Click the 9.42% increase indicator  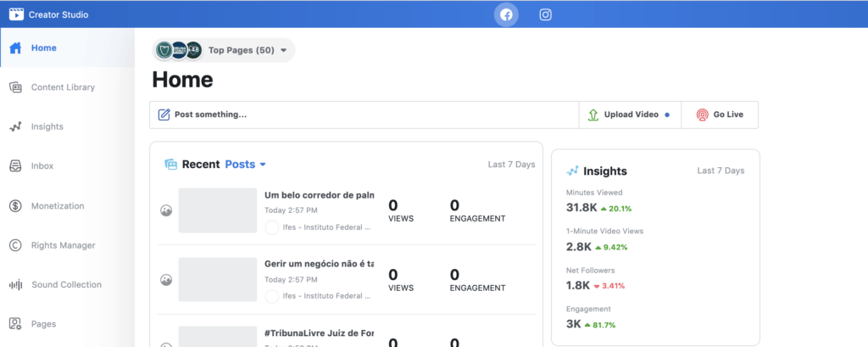(x=612, y=248)
